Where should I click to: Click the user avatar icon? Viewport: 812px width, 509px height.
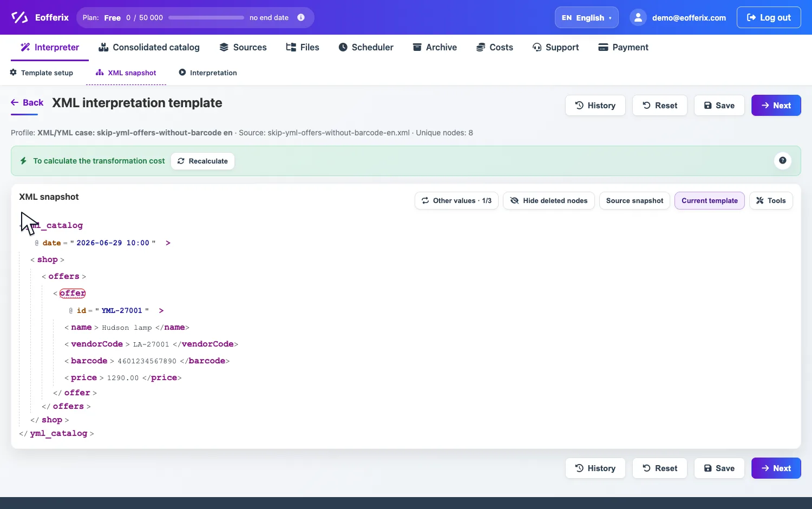638,17
